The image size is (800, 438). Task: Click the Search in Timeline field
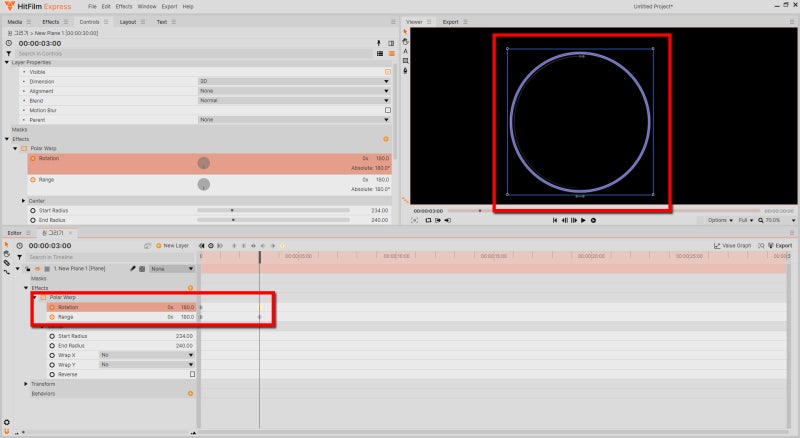coord(110,257)
